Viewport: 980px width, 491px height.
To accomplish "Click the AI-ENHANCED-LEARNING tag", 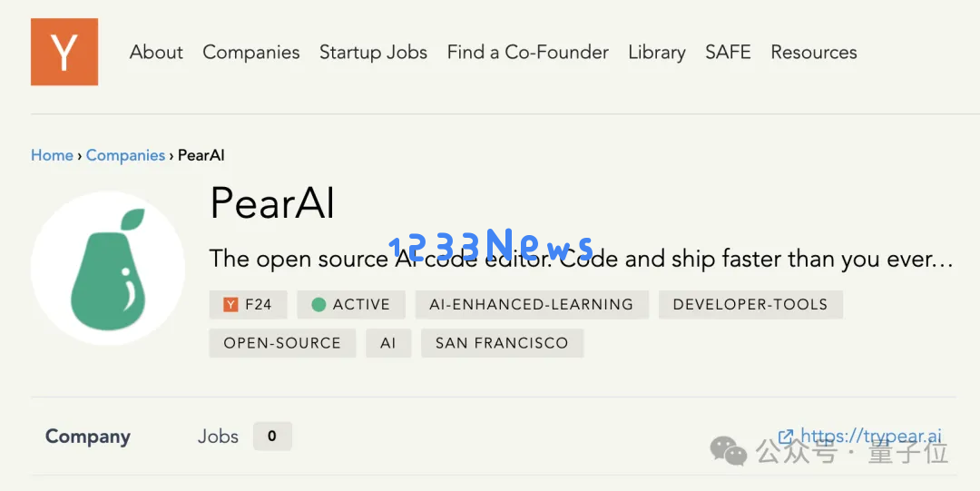I will coord(532,305).
